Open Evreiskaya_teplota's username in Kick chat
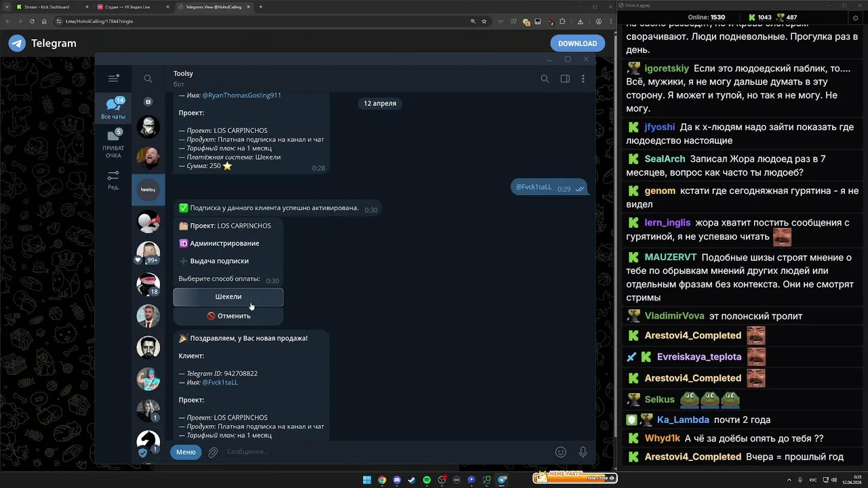868x488 pixels. [x=699, y=357]
